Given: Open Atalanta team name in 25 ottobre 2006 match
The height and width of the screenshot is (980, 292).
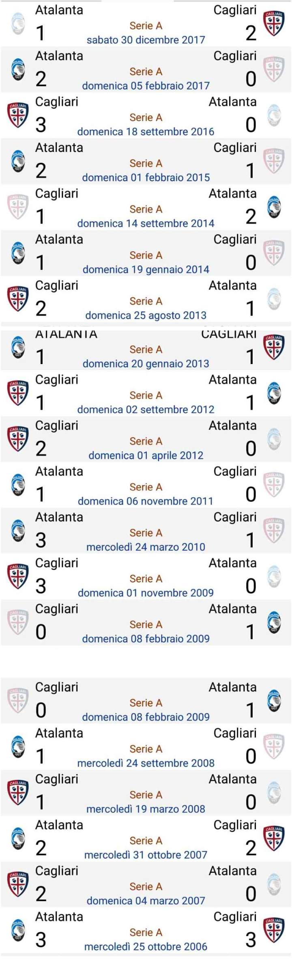Looking at the screenshot, I should click(59, 916).
